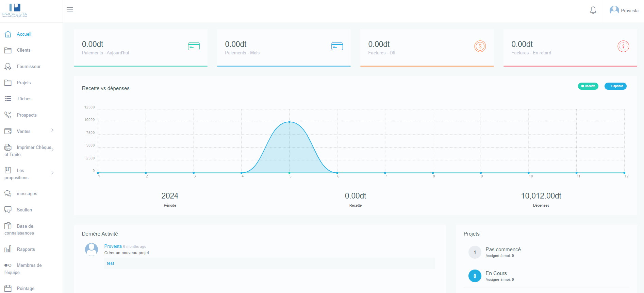Image resolution: width=644 pixels, height=293 pixels.
Task: Click the Tâches list icon
Action: click(8, 99)
